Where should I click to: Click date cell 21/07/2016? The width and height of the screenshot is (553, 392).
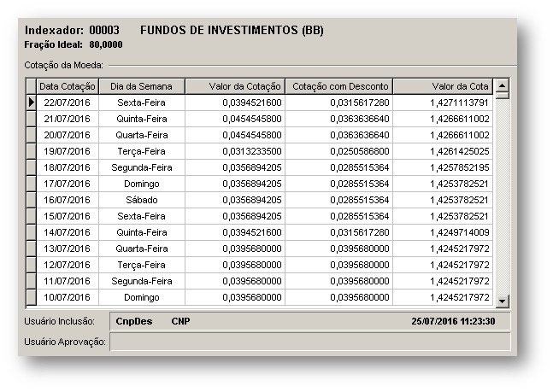(68, 119)
